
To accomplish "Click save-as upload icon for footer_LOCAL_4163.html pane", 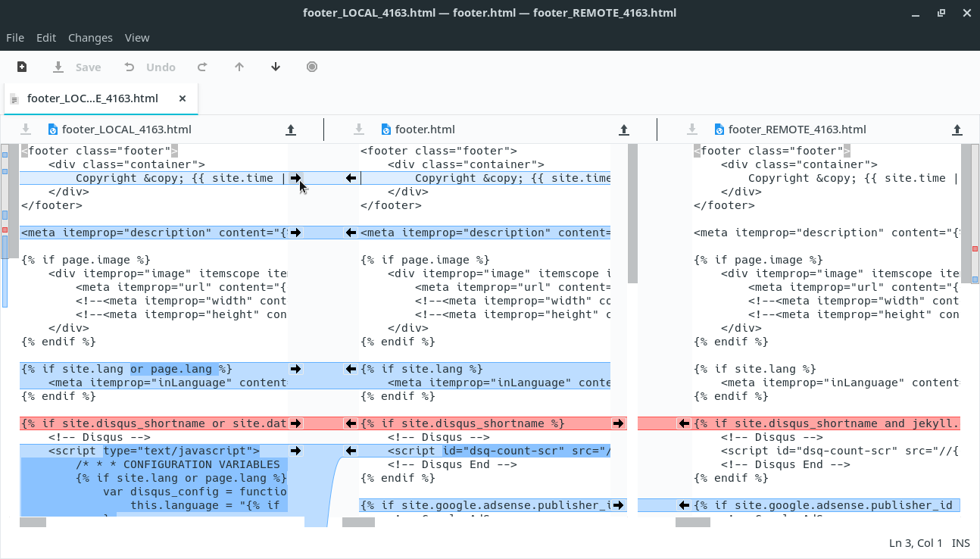I will point(291,130).
